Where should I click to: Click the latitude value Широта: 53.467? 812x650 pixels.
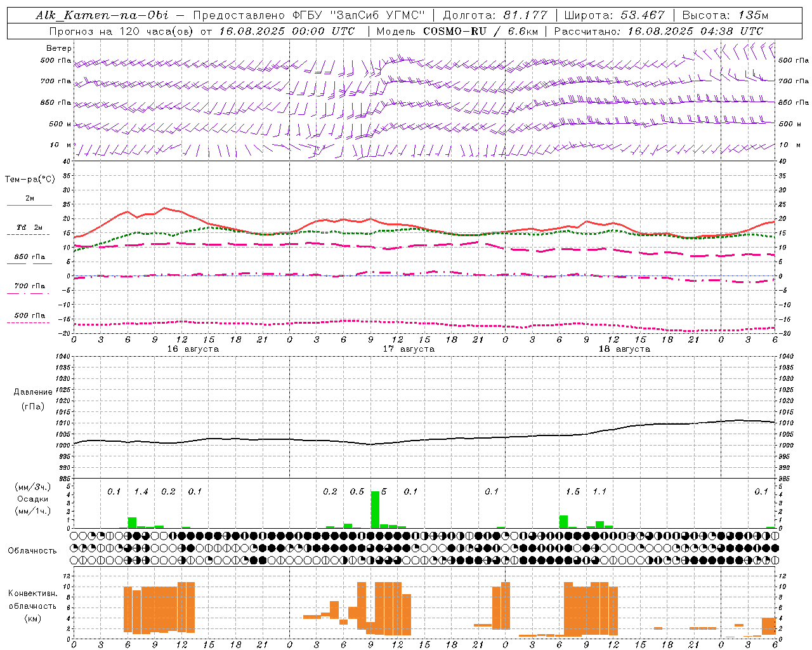tap(614, 15)
